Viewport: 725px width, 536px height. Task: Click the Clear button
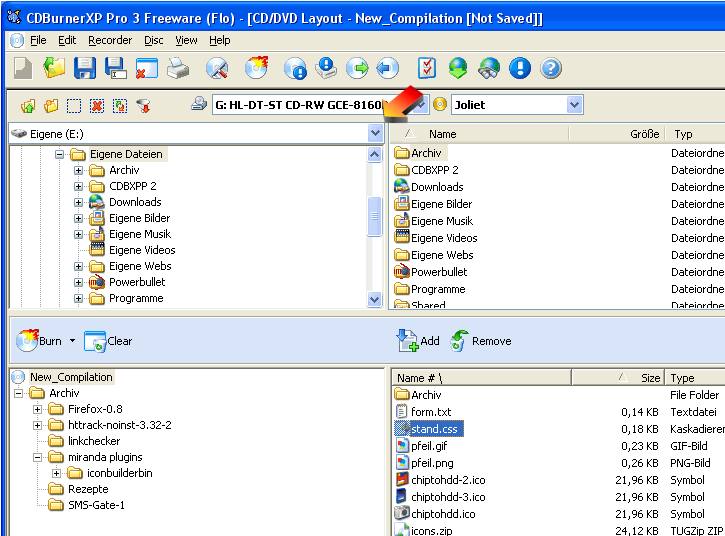108,341
